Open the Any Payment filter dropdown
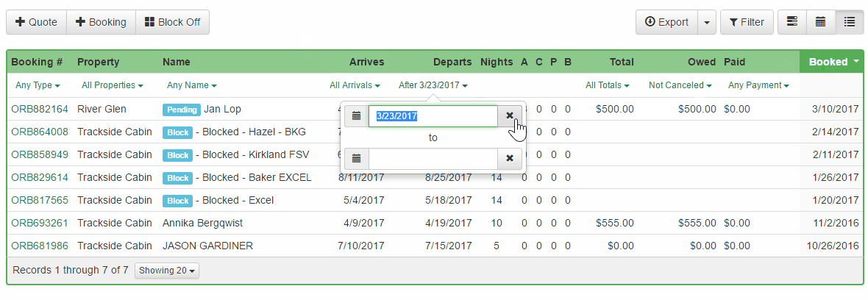 (758, 85)
